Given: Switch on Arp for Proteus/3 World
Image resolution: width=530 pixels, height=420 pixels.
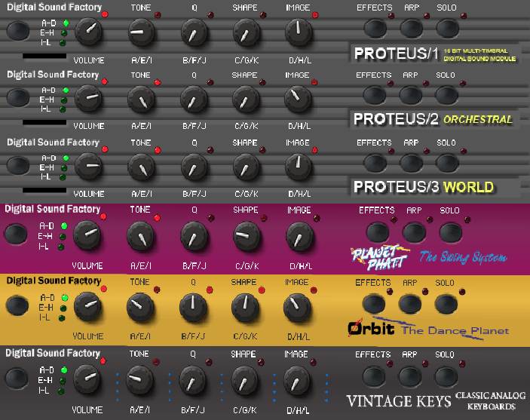Looking at the screenshot, I should (412, 163).
